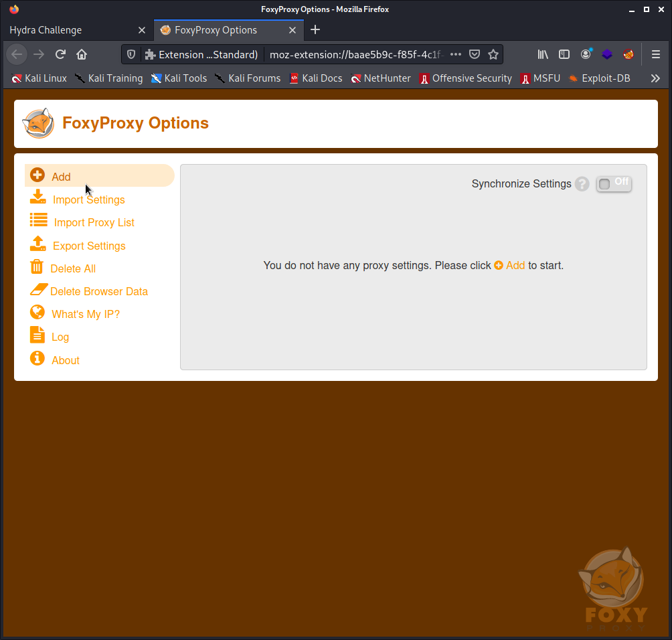Click the Log document icon
Screen dimensions: 672x640
click(37, 335)
